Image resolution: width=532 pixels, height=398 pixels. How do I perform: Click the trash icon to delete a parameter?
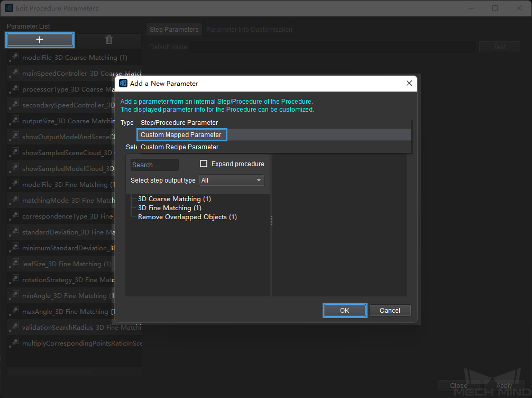pos(108,40)
